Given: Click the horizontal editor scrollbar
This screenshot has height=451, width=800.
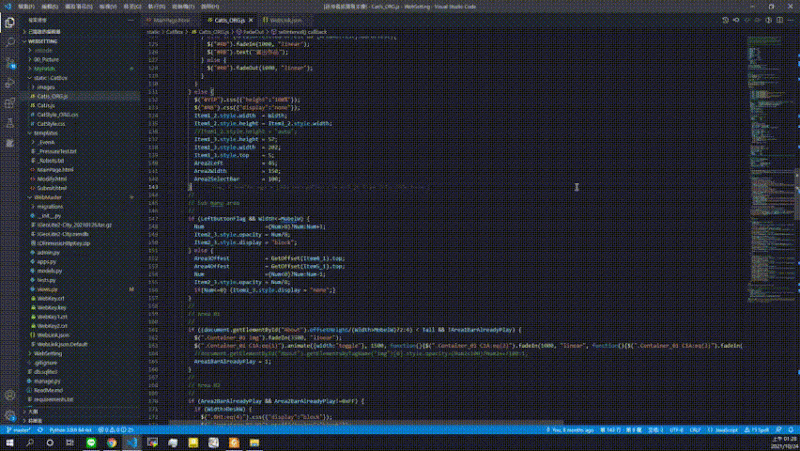Looking at the screenshot, I should pos(365,423).
